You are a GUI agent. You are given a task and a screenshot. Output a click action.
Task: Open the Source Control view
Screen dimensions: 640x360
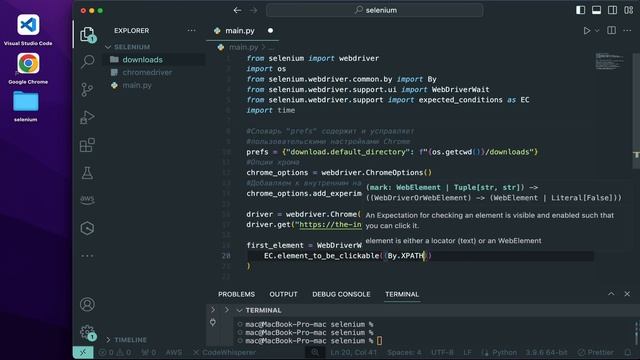(x=87, y=89)
